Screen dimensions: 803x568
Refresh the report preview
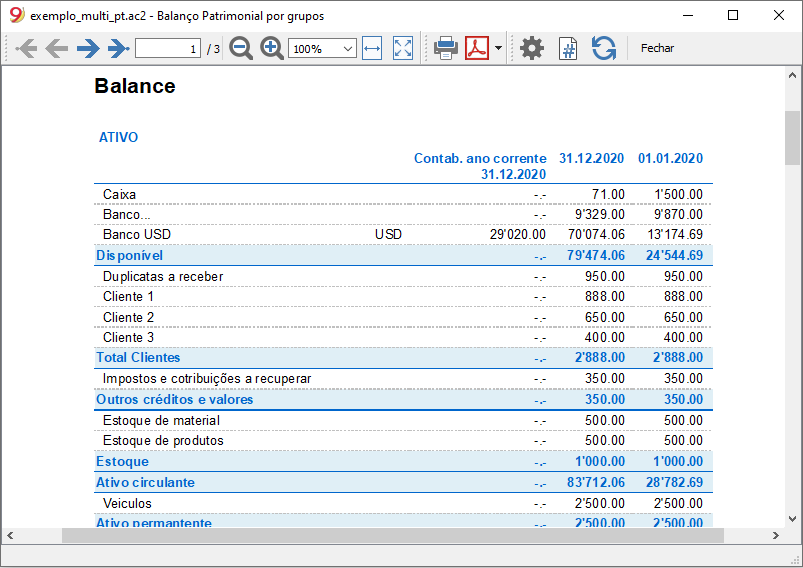(604, 49)
